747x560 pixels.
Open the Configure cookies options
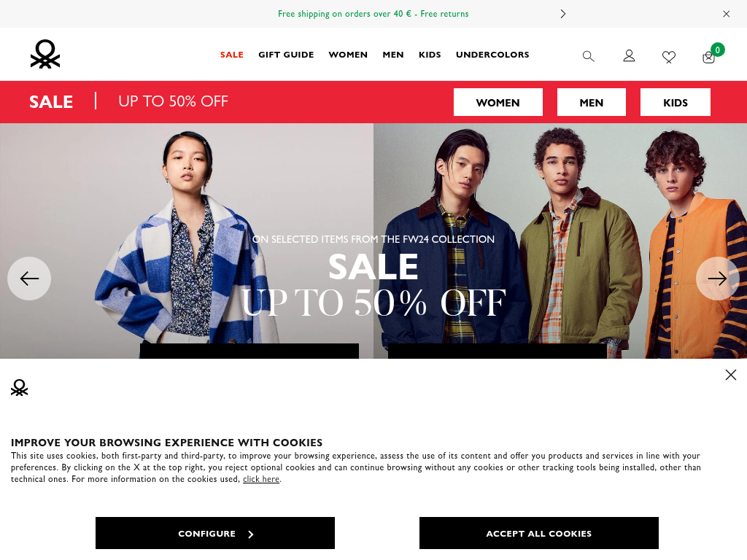pos(215,533)
